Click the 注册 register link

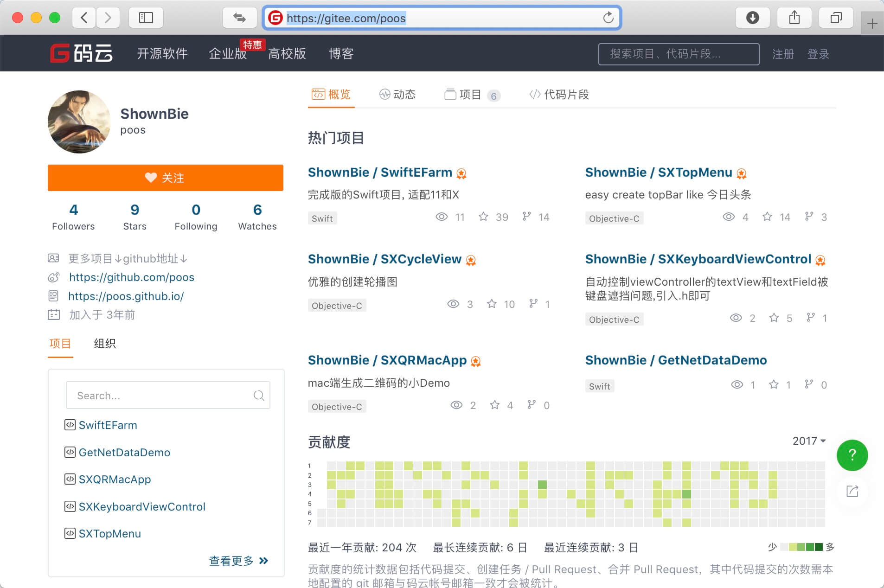(x=783, y=54)
